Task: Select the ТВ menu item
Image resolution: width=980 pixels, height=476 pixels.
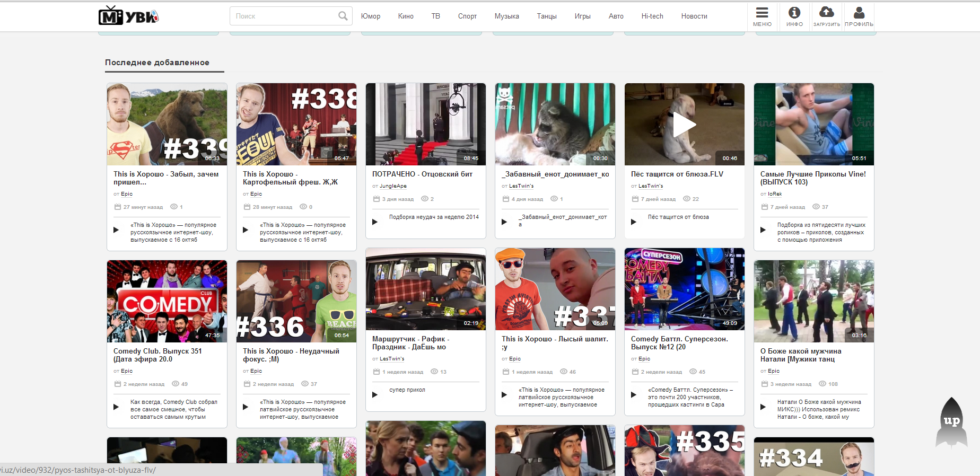Action: point(436,16)
